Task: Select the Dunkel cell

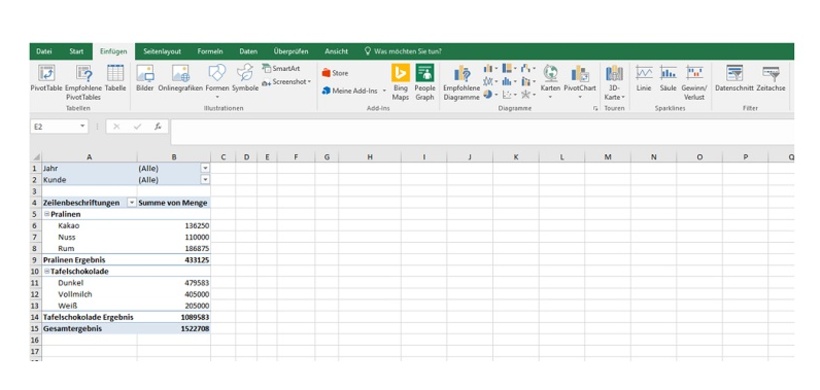Action: pos(89,282)
